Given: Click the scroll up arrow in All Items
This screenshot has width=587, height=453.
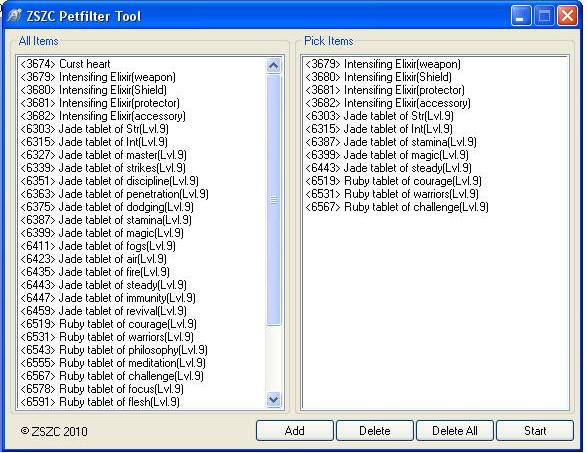Looking at the screenshot, I should tap(274, 66).
